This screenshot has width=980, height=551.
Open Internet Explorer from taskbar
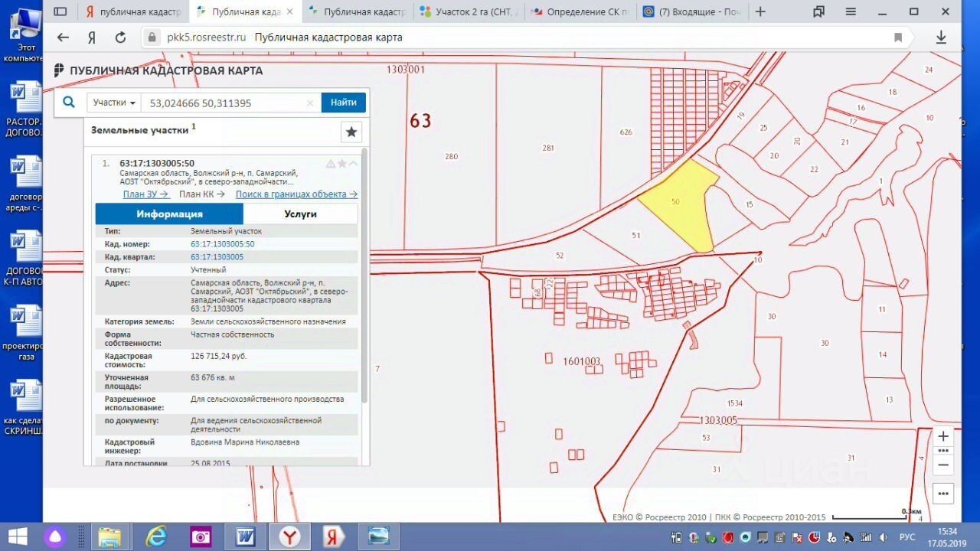pos(155,536)
